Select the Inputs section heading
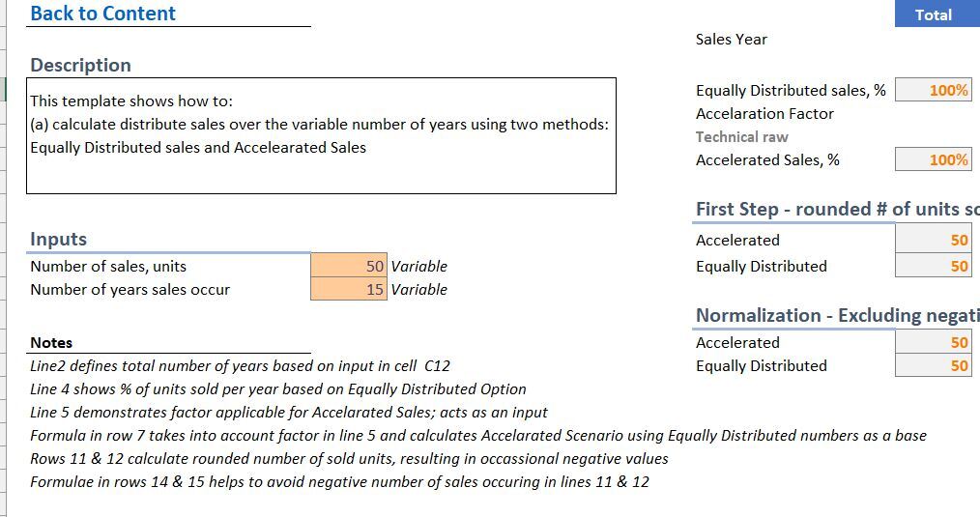 coord(58,239)
